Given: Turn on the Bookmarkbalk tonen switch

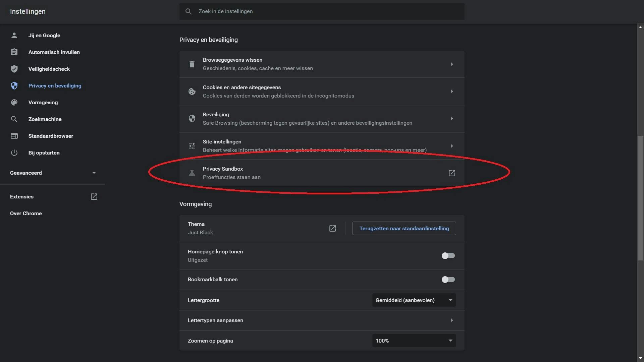Looking at the screenshot, I should tap(448, 280).
